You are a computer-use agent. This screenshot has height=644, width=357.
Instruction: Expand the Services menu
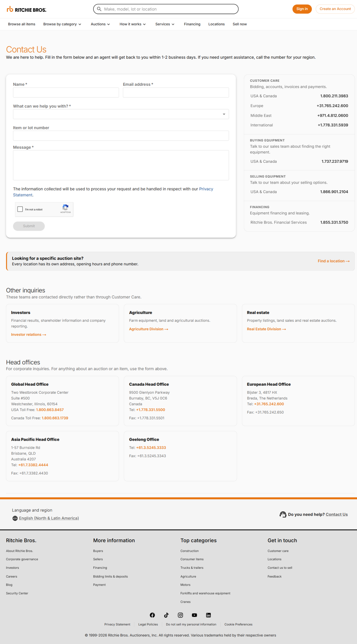point(165,24)
